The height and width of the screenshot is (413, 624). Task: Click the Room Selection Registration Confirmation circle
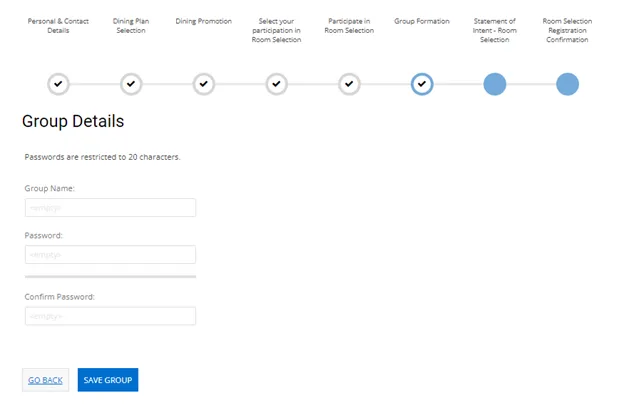(x=567, y=84)
